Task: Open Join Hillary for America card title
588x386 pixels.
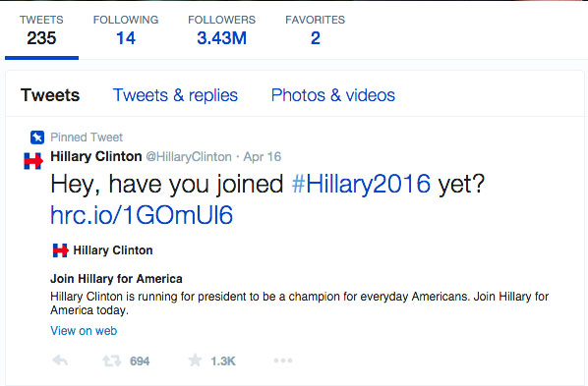Action: (x=116, y=279)
